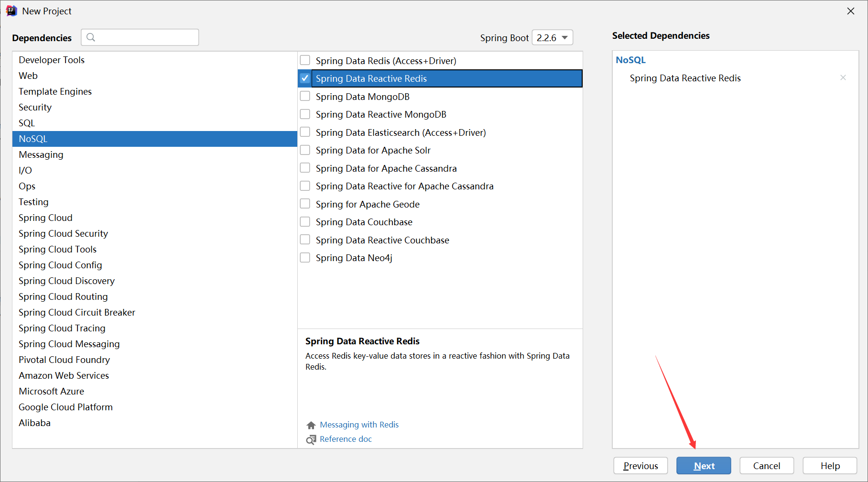Image resolution: width=868 pixels, height=482 pixels.
Task: Open the Messaging category
Action: coord(155,154)
